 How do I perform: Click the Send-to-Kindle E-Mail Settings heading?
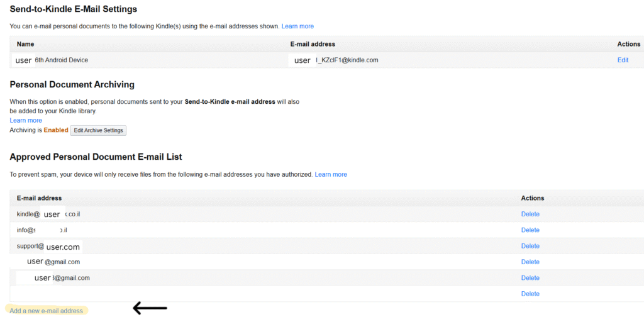point(73,9)
